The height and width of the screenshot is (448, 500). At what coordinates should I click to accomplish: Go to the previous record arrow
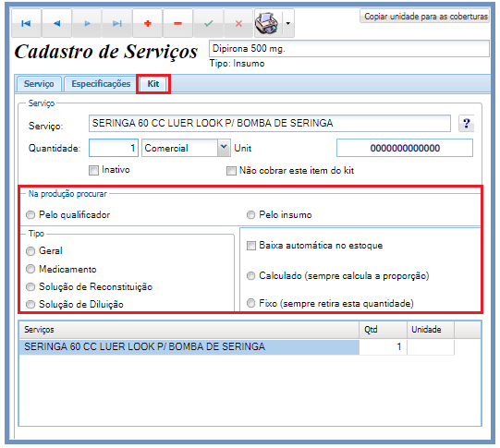click(x=56, y=23)
